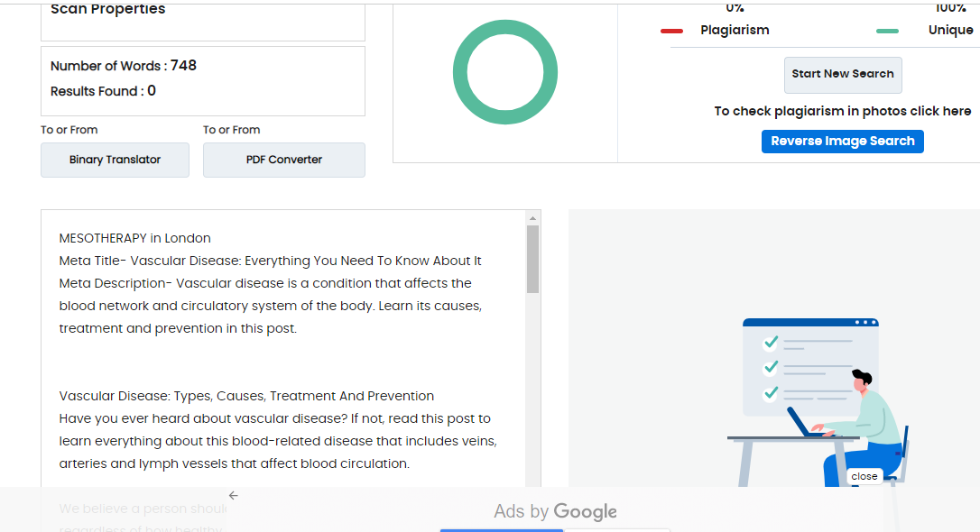Click the Start New Search button
The height and width of the screenshot is (532, 980).
843,74
